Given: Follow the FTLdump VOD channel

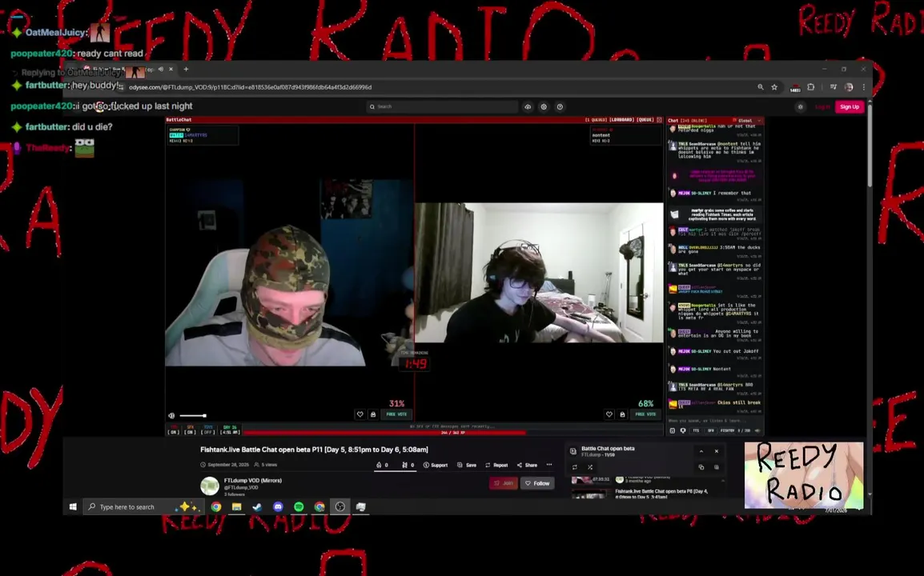Looking at the screenshot, I should 537,483.
